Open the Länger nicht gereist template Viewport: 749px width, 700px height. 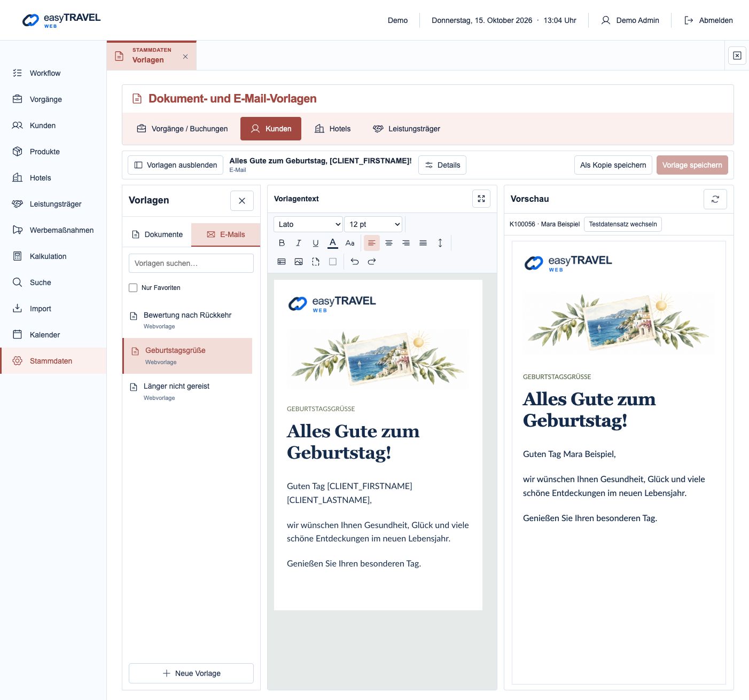(x=188, y=391)
